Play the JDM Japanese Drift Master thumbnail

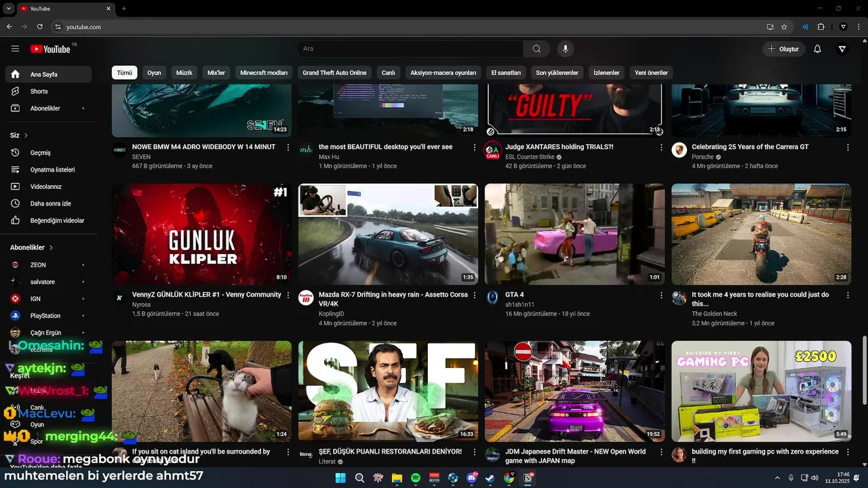574,391
